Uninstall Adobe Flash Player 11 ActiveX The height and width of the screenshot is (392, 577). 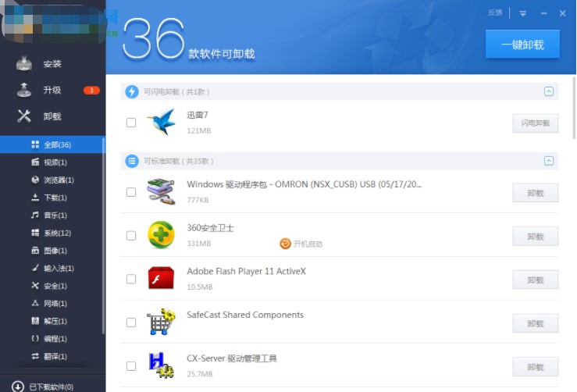(x=536, y=280)
